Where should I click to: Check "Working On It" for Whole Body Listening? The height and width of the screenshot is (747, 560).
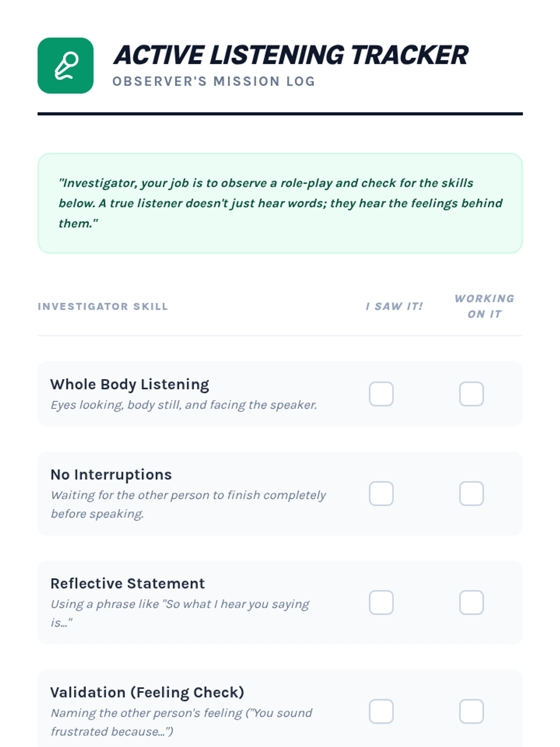tap(471, 394)
